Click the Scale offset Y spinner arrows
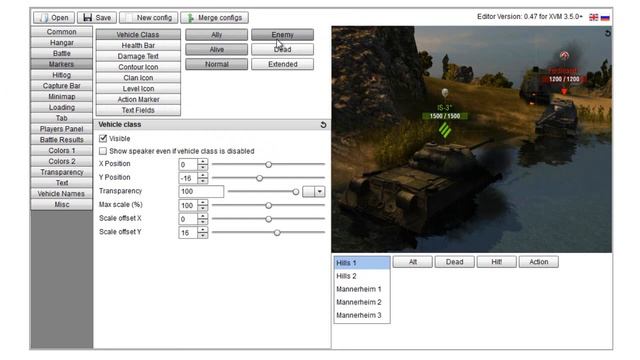 coord(202,233)
